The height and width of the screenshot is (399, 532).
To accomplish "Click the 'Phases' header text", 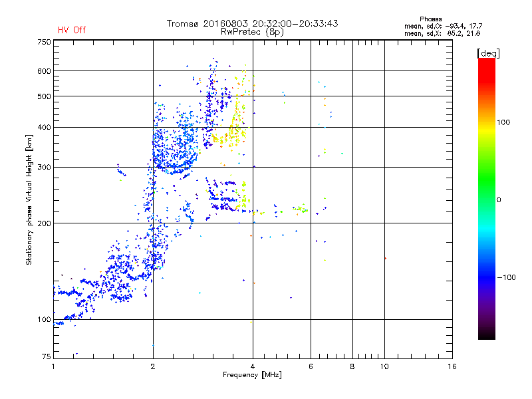I will click(430, 19).
